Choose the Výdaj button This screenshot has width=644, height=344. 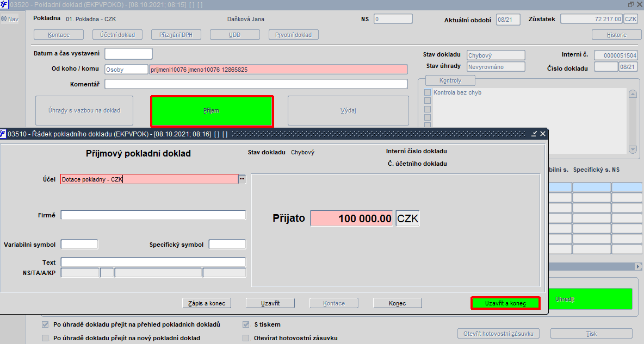pyautogui.click(x=348, y=110)
